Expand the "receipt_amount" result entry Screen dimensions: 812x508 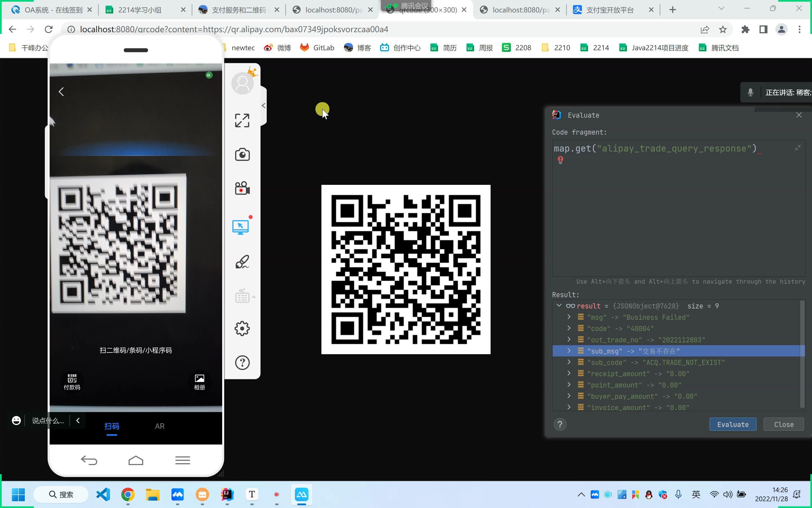[x=569, y=373]
